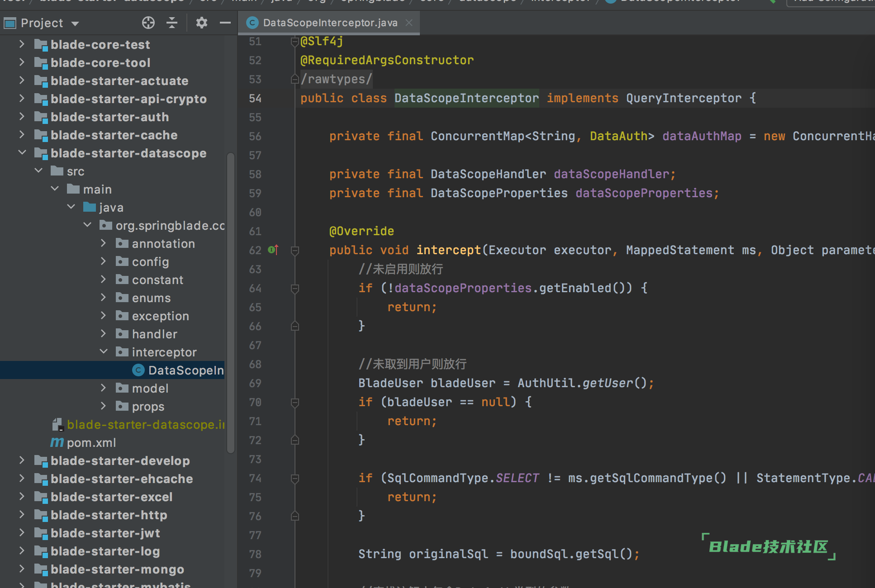Collapse the blade-starter-datascope module
This screenshot has height=588, width=875.
pyautogui.click(x=22, y=152)
